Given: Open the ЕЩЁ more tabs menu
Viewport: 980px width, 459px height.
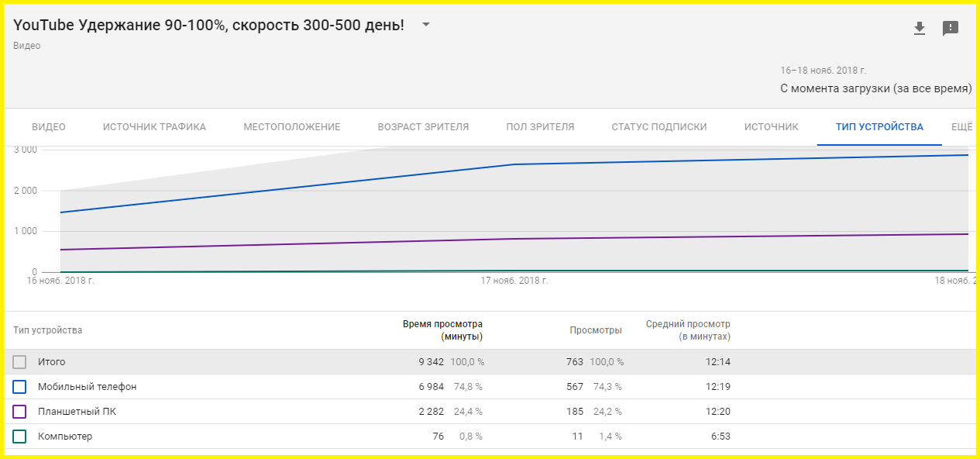Looking at the screenshot, I should coord(961,127).
